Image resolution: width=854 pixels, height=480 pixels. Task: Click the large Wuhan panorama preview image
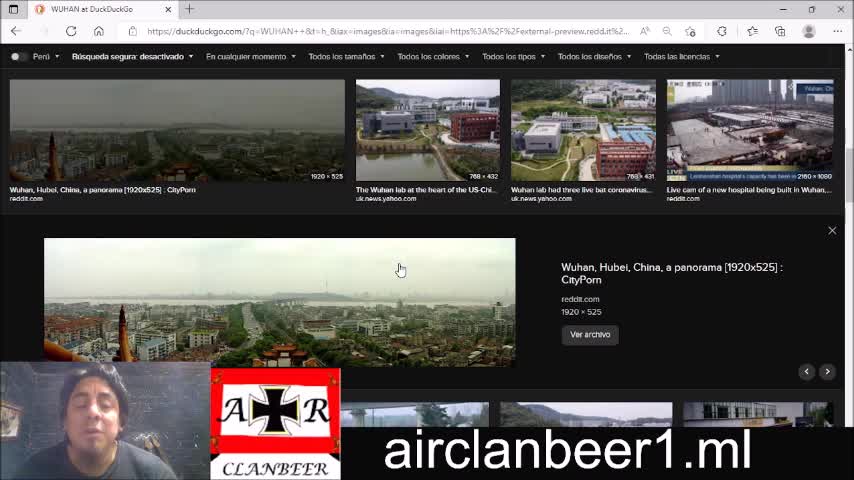tap(279, 302)
